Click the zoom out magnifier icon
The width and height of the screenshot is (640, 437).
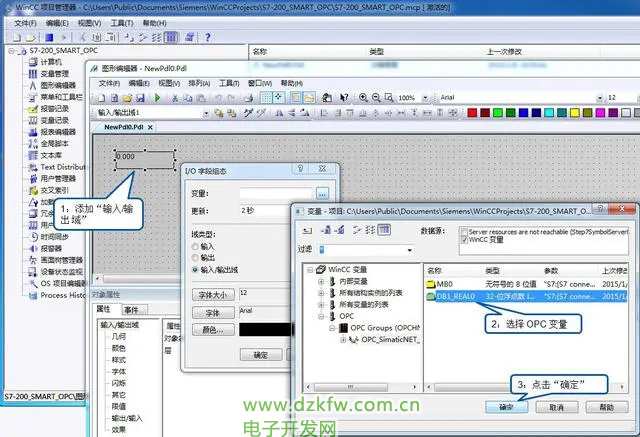pyautogui.click(x=374, y=98)
